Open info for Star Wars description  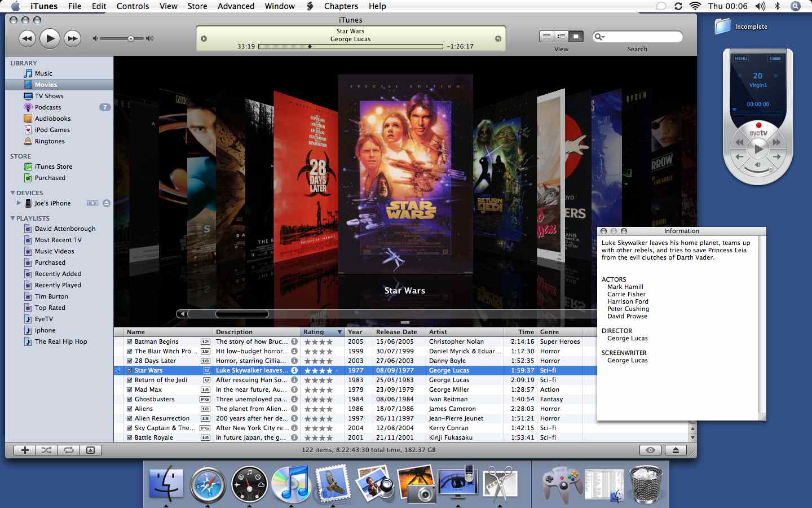(294, 370)
